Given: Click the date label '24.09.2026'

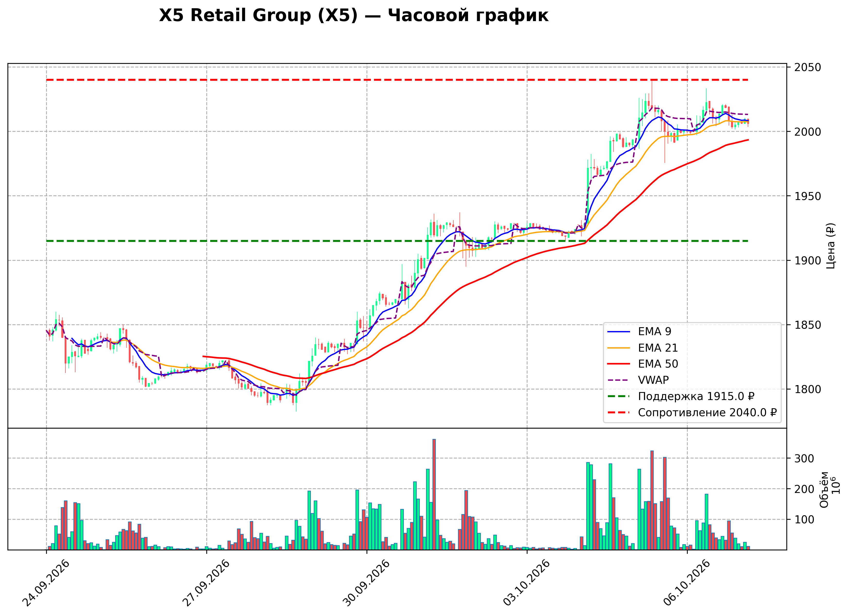Looking at the screenshot, I should point(46,583).
